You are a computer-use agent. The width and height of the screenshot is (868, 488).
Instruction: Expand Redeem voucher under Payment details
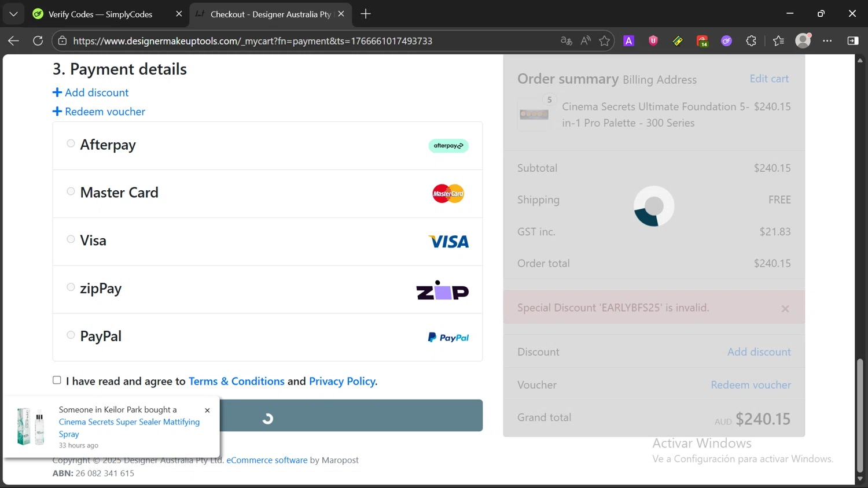tap(99, 112)
